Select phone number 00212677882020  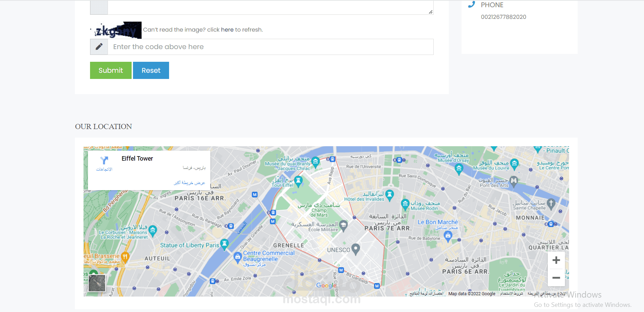click(503, 17)
